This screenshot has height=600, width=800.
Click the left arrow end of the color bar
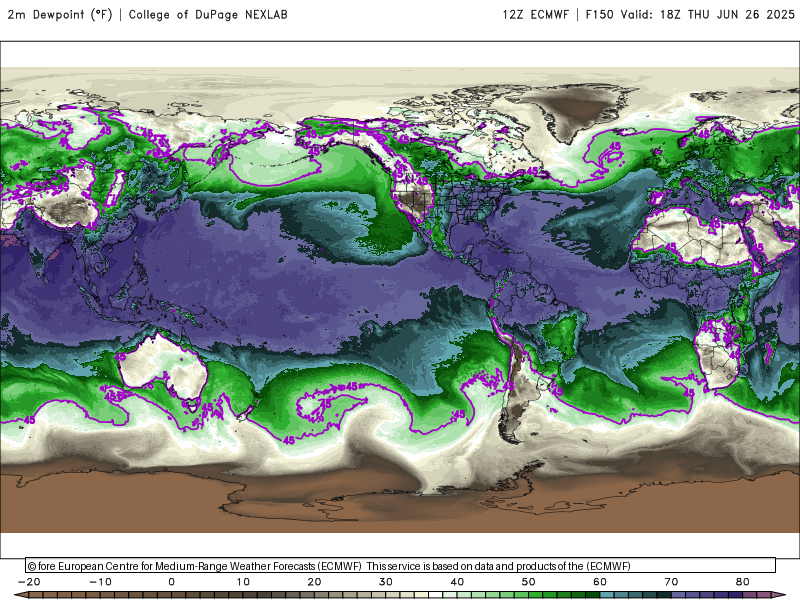coord(21,595)
